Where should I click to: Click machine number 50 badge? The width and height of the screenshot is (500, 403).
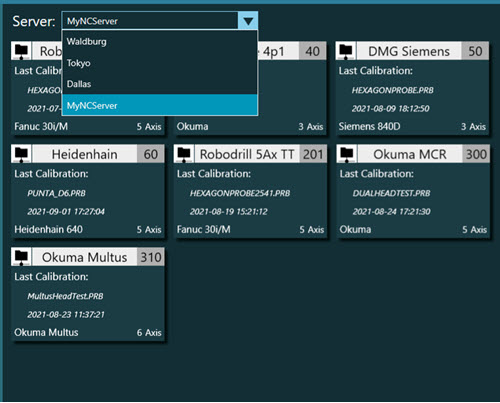(475, 51)
